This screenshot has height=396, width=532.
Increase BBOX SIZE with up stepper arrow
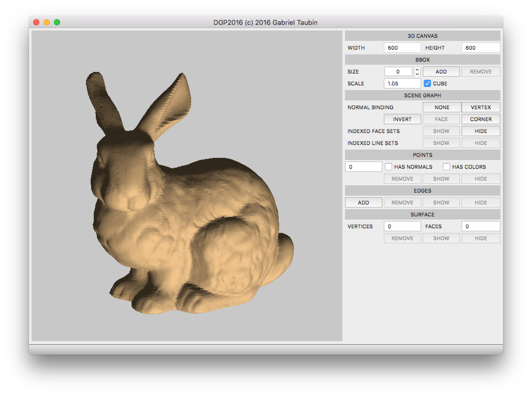click(417, 69)
